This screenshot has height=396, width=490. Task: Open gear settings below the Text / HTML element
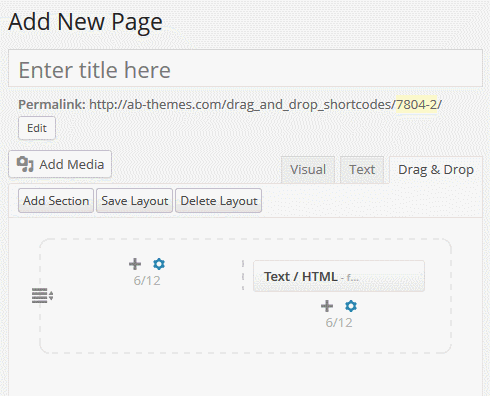point(351,306)
